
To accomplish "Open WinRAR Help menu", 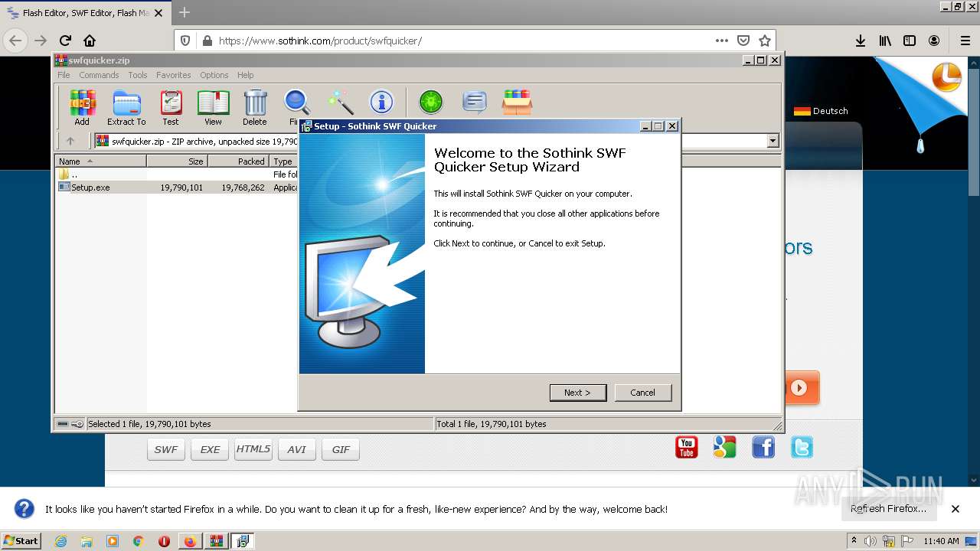I will 245,75.
